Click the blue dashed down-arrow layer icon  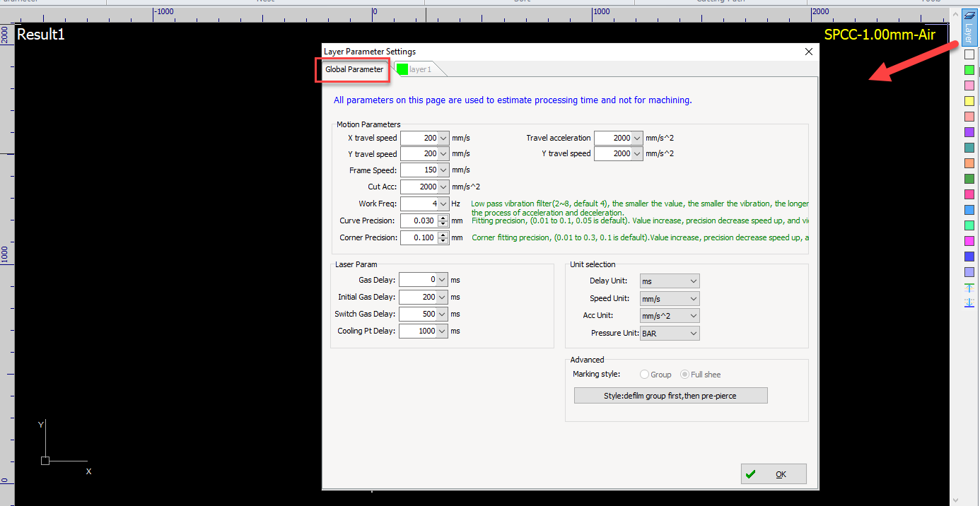[x=969, y=302]
